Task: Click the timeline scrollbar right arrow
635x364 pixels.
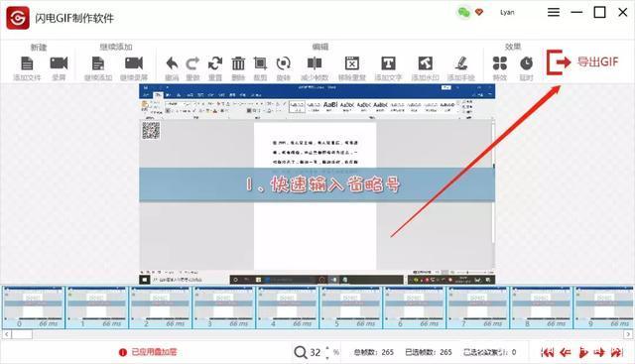Action: click(x=628, y=334)
